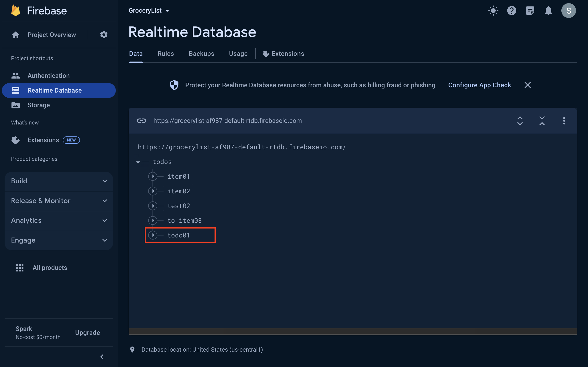
Task: Open the account avatar S
Action: coord(568,11)
